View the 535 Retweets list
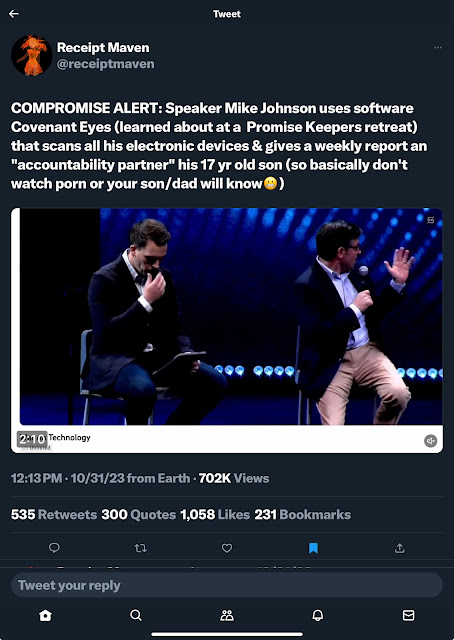The width and height of the screenshot is (454, 640). pos(54,514)
